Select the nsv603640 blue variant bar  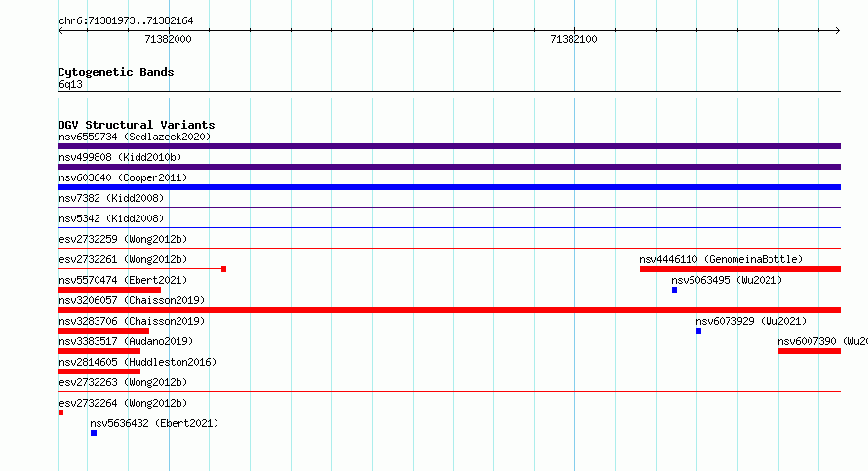[x=449, y=187]
